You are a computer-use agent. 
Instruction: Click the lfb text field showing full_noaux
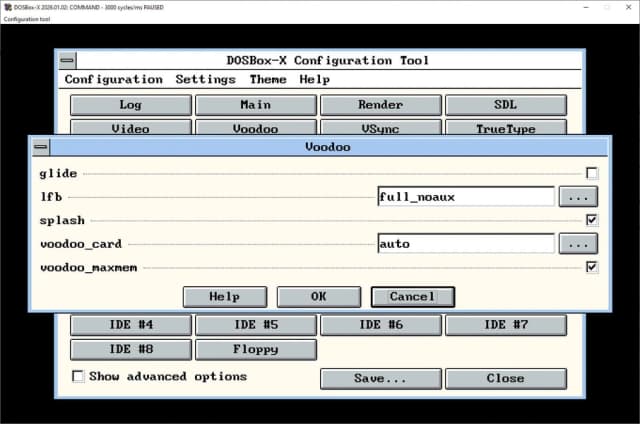coord(466,197)
